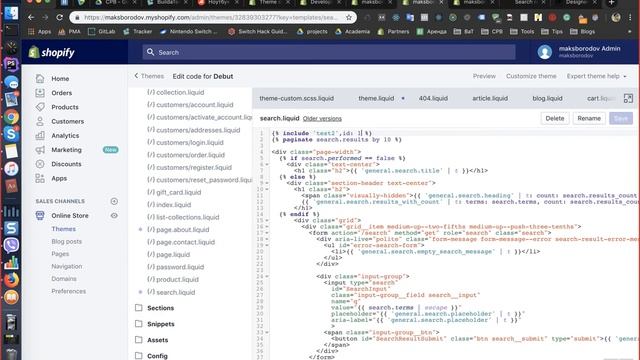This screenshot has width=640, height=360.
Task: Open customers/login.liquid template
Action: pyautogui.click(x=185, y=142)
